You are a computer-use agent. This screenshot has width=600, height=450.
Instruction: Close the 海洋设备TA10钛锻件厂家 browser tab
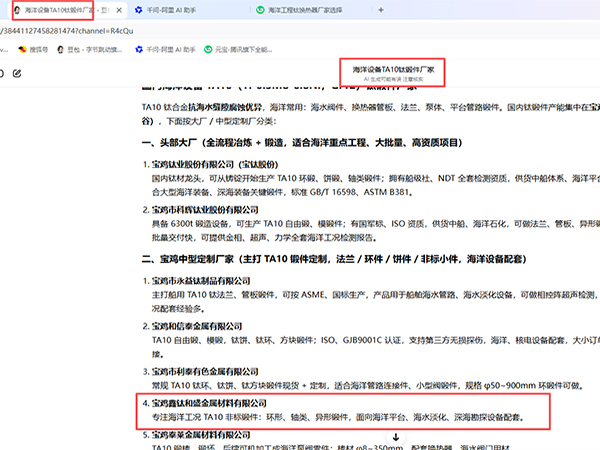click(x=119, y=10)
